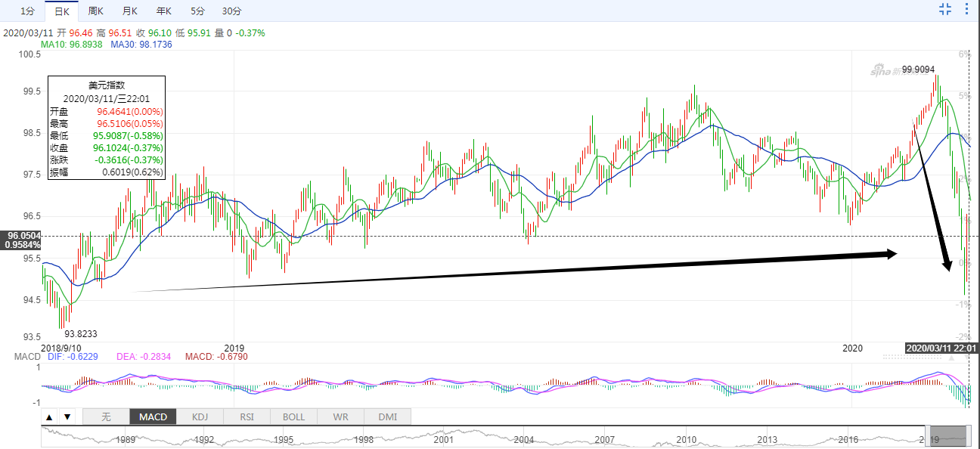
Task: Enable the KDJ indicator
Action: pos(200,416)
